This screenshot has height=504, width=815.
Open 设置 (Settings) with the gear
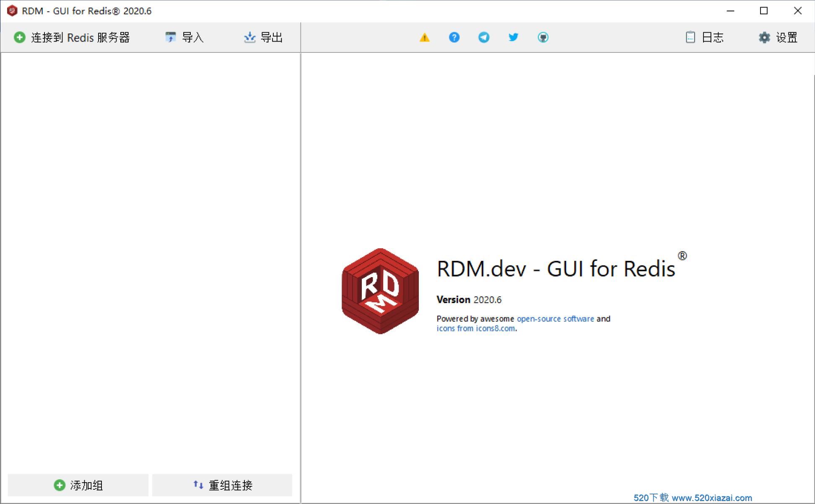[778, 37]
